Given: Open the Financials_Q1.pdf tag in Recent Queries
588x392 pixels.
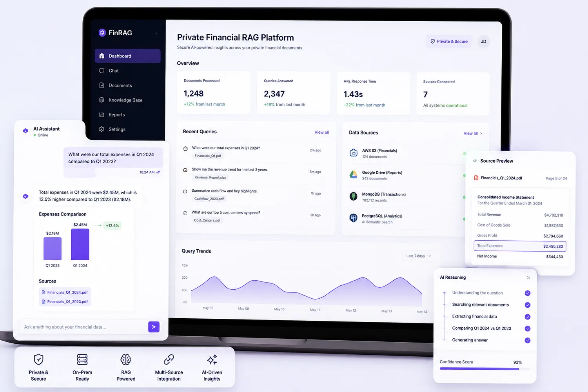Looking at the screenshot, I should 208,156.
